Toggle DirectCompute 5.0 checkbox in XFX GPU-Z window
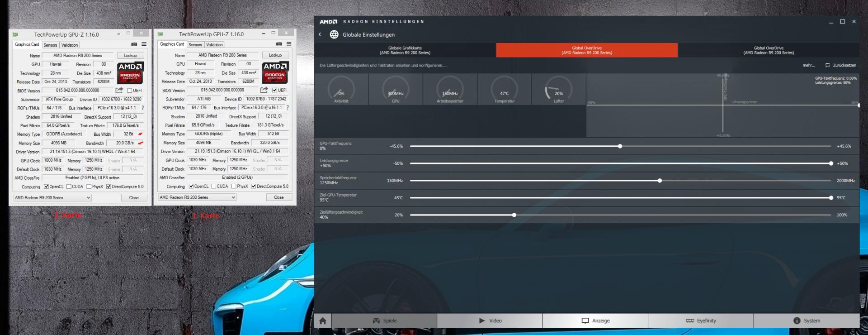This screenshot has height=335, width=868. pos(108,187)
